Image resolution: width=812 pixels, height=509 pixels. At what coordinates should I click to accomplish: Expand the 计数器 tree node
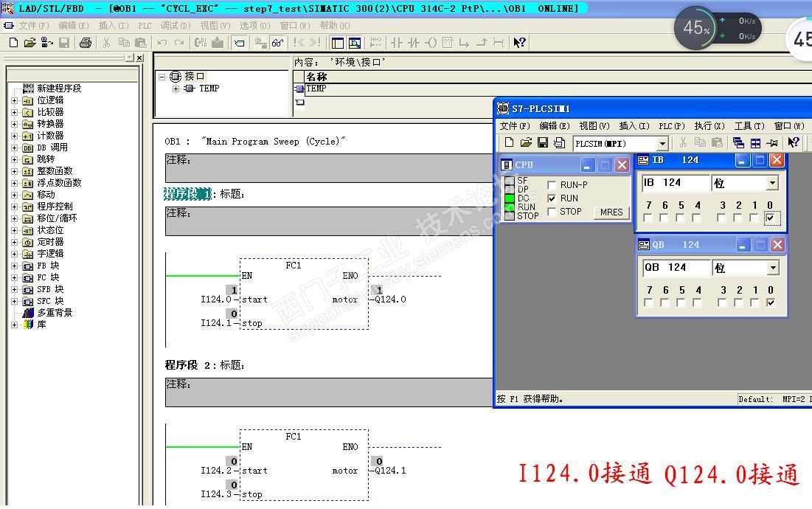coord(15,136)
